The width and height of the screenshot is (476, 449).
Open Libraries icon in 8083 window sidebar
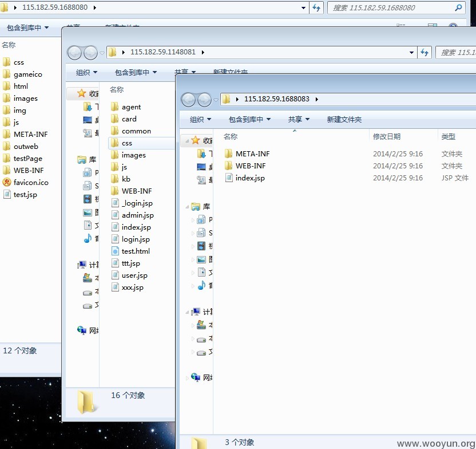[196, 207]
